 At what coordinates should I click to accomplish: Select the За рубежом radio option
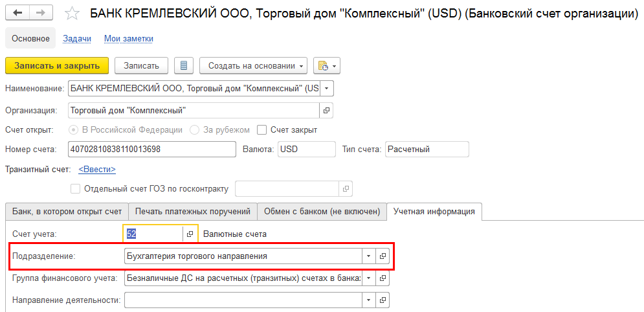(195, 129)
